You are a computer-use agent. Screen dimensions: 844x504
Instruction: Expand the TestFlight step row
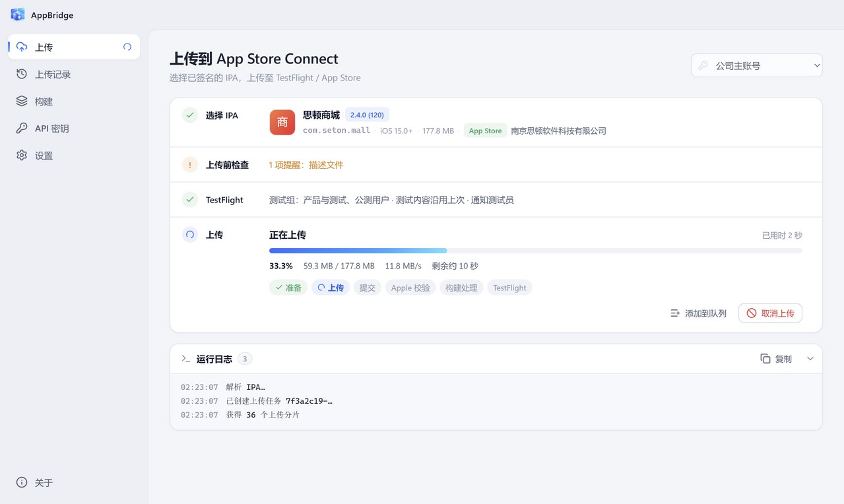pos(496,199)
